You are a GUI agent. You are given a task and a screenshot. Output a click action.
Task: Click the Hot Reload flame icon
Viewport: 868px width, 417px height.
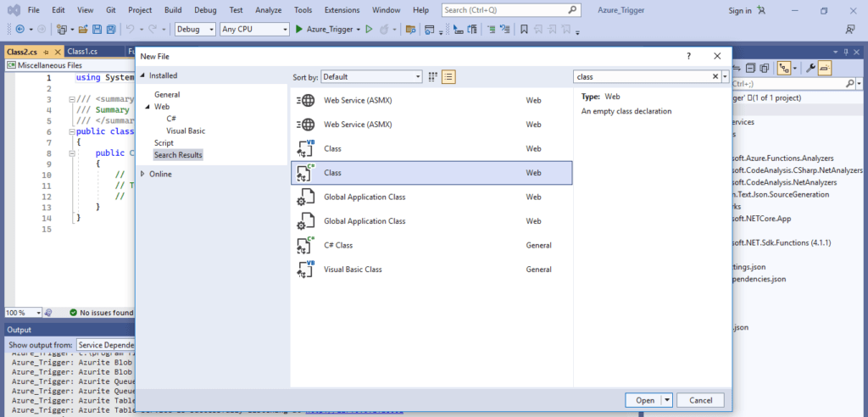coord(384,30)
